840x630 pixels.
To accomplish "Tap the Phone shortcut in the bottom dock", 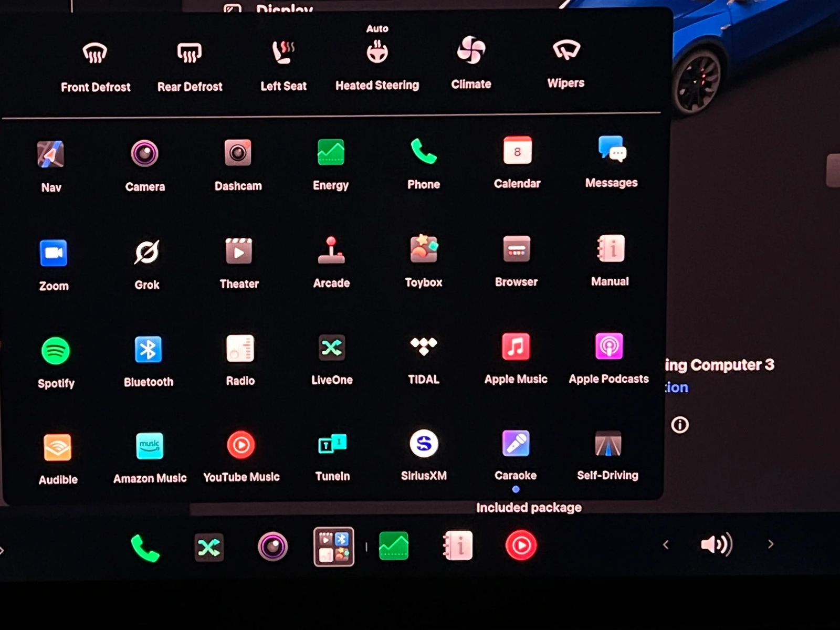I will pos(145,548).
